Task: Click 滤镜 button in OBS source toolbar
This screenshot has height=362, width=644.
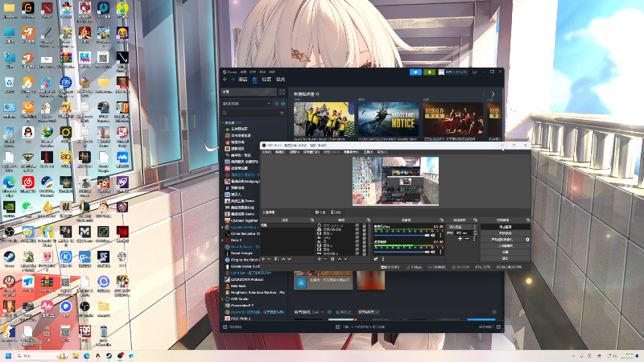Action: point(336,212)
